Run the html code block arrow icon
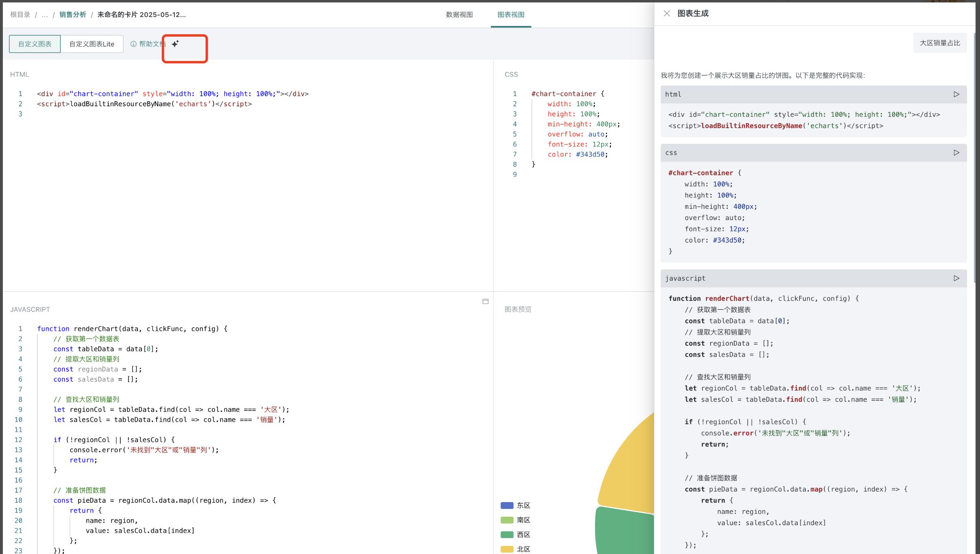980x554 pixels. 956,94
